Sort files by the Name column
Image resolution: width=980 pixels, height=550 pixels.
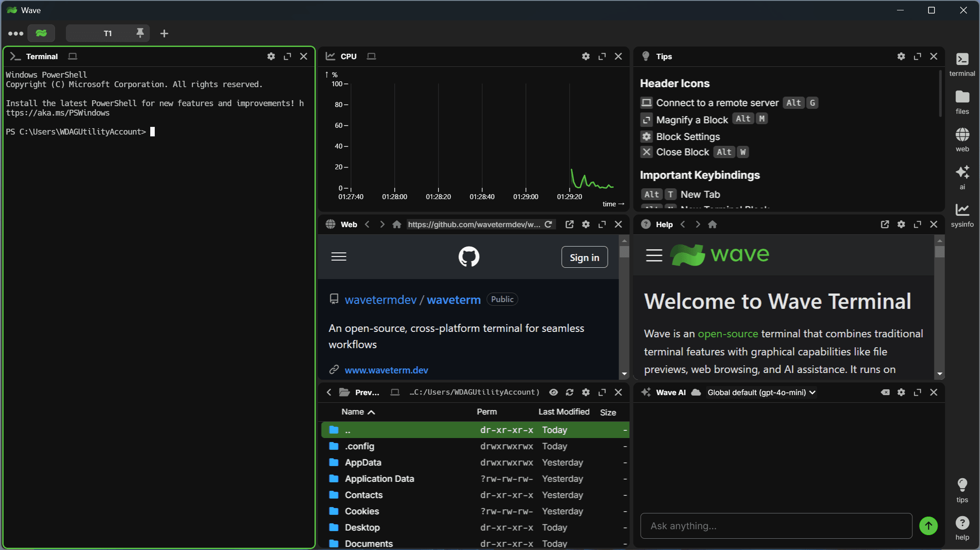358,412
